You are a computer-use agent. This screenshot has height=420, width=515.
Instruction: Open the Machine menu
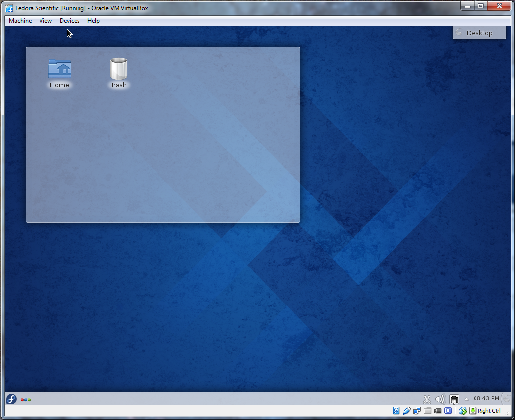(x=20, y=21)
